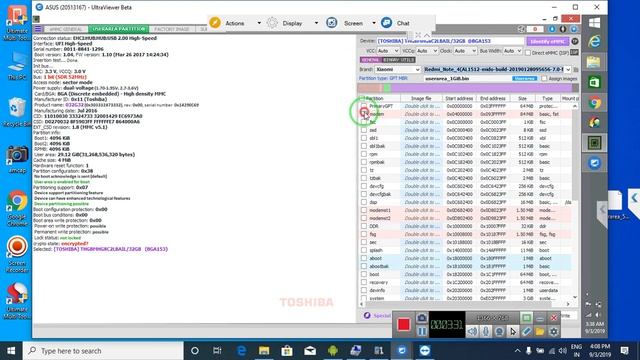The width and height of the screenshot is (640, 360).
Task: Open the recorder settings gear icon
Action: point(553,331)
